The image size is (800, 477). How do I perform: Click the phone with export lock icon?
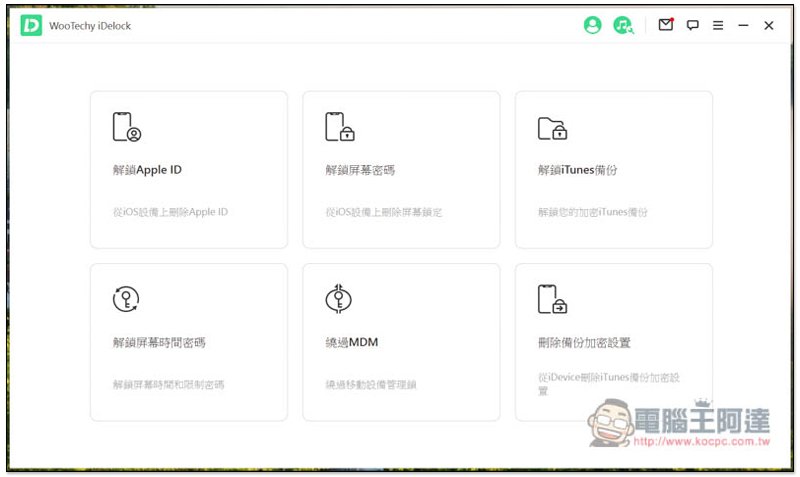[x=553, y=299]
